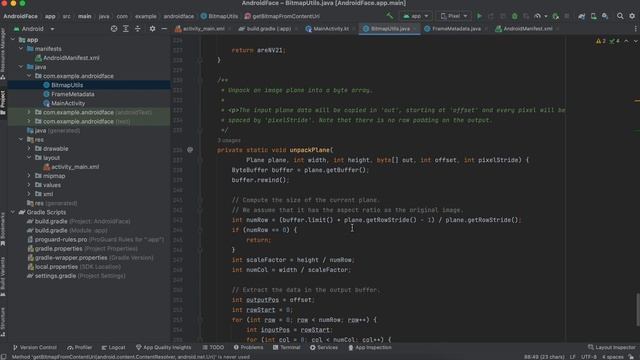Click the Attach Debugger to Android Process icon
The image size is (640, 360).
coord(555,16)
